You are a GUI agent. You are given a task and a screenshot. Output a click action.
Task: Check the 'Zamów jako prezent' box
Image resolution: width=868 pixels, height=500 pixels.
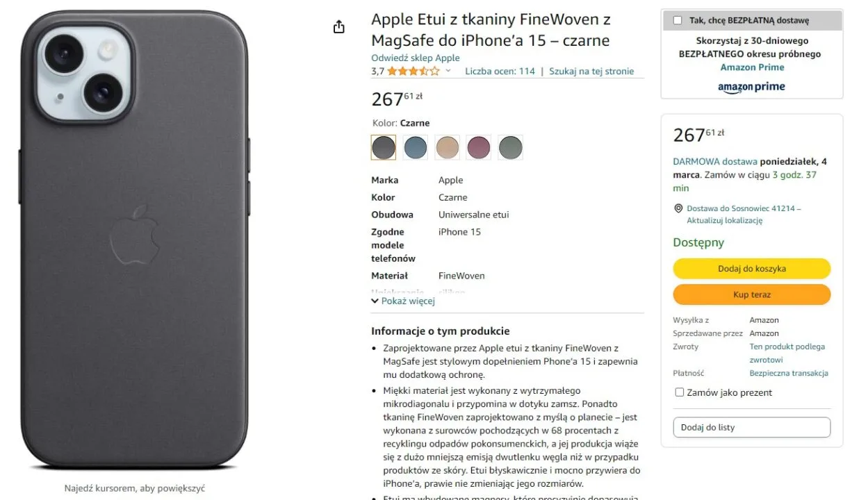[680, 392]
